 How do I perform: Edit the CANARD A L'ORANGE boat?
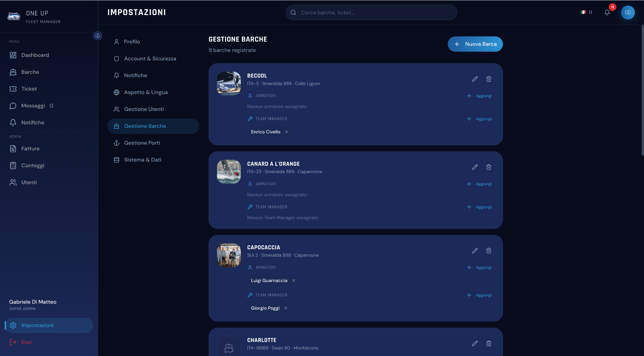tap(475, 167)
